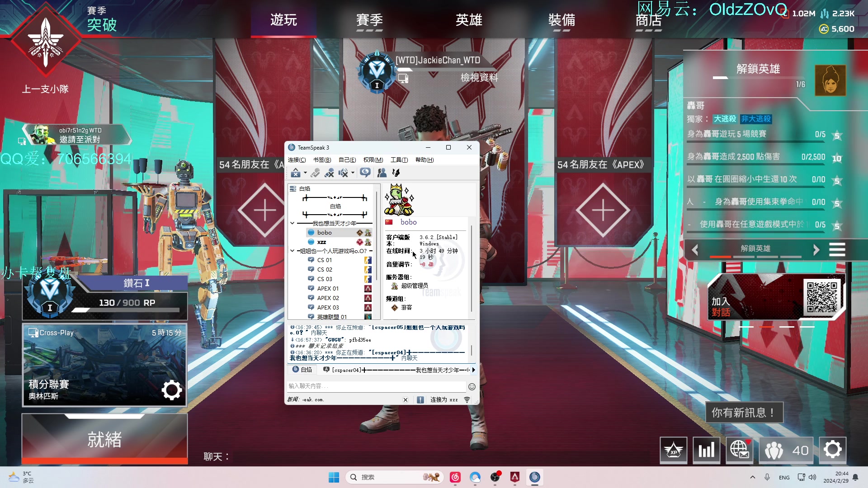Click the 就緒 ready button

click(105, 439)
